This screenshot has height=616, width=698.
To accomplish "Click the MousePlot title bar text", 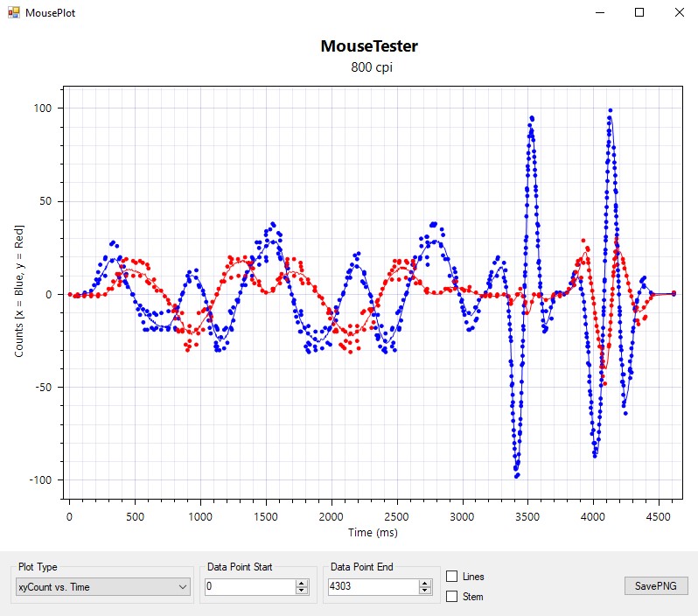I will point(51,13).
